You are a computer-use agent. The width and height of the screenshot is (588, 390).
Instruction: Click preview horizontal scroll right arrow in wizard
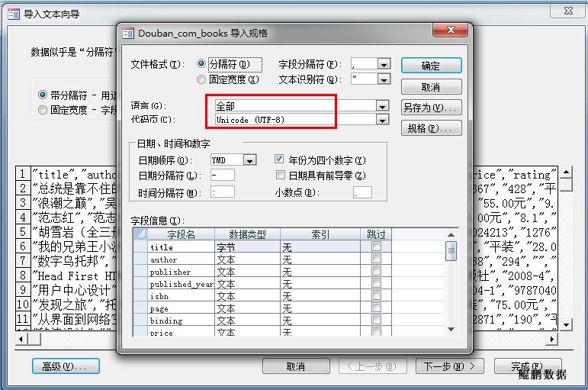point(551,339)
